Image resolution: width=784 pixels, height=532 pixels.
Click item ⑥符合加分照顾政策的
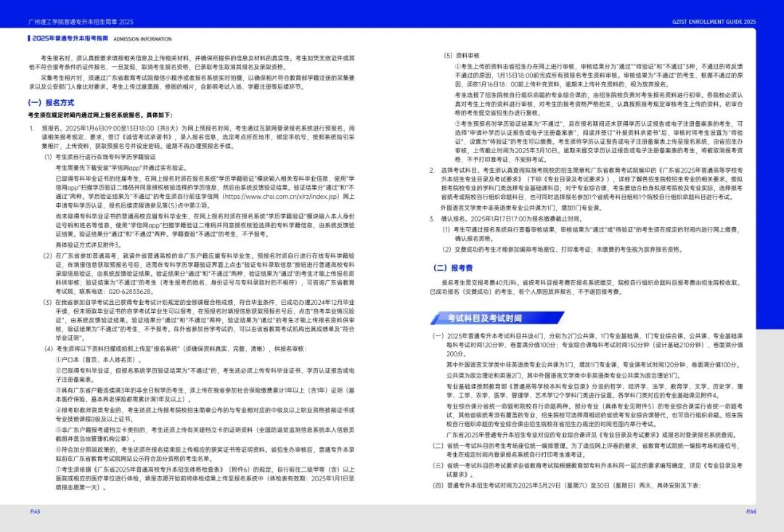click(x=205, y=454)
